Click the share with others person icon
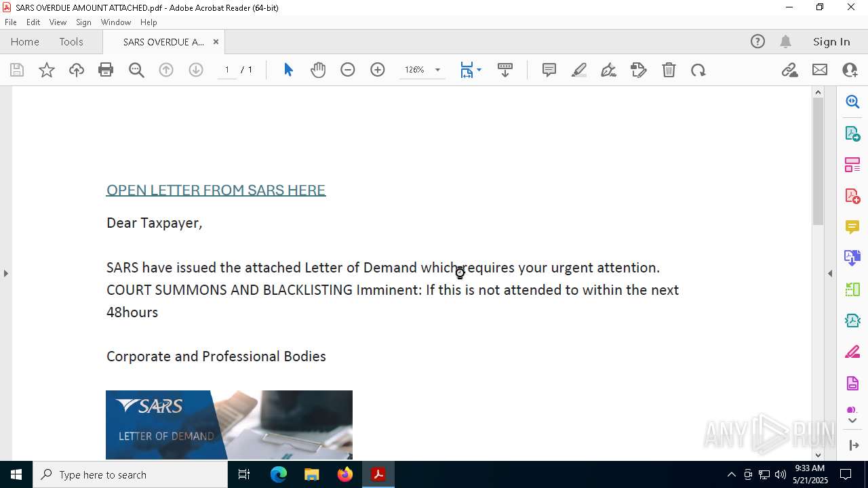This screenshot has width=868, height=488. tap(850, 70)
